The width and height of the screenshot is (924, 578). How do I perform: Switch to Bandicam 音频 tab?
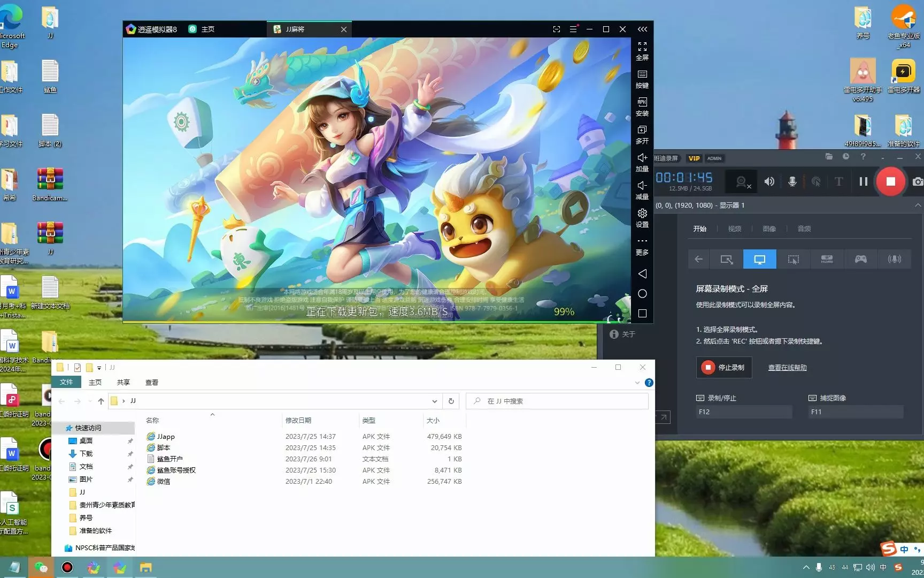[804, 229]
